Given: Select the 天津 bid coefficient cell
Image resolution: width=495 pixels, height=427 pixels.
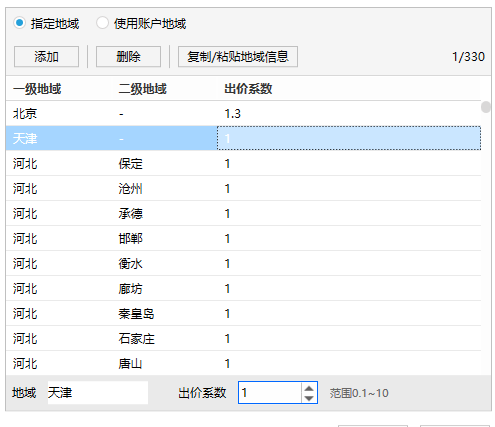Looking at the screenshot, I should [349, 138].
